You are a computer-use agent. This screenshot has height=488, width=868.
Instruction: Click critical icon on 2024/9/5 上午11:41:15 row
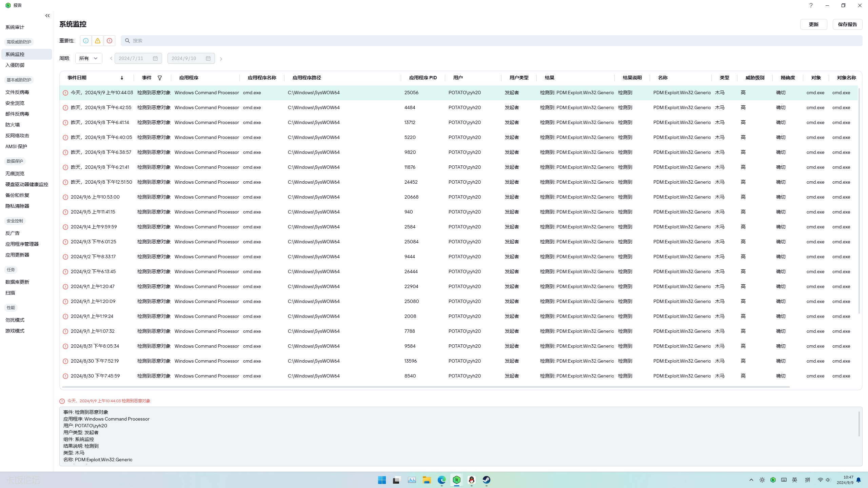[x=65, y=212]
